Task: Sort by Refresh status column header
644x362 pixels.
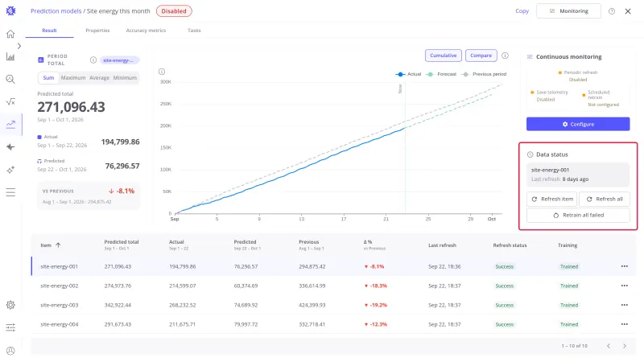Action: click(x=510, y=245)
